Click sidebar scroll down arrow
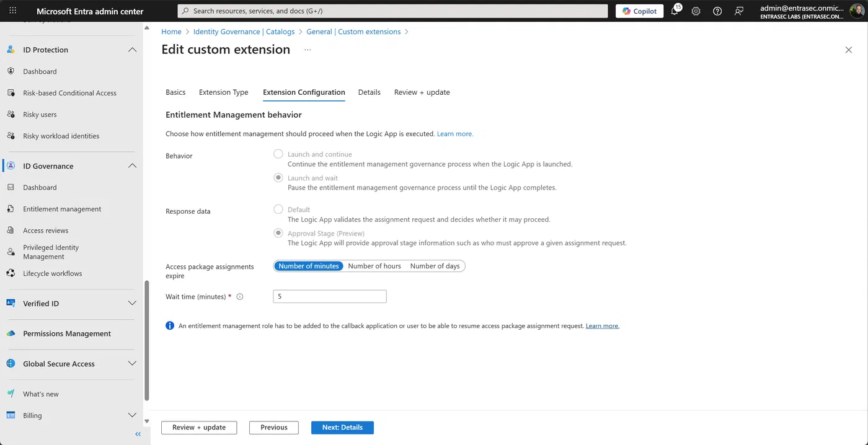868x445 pixels. (146, 421)
